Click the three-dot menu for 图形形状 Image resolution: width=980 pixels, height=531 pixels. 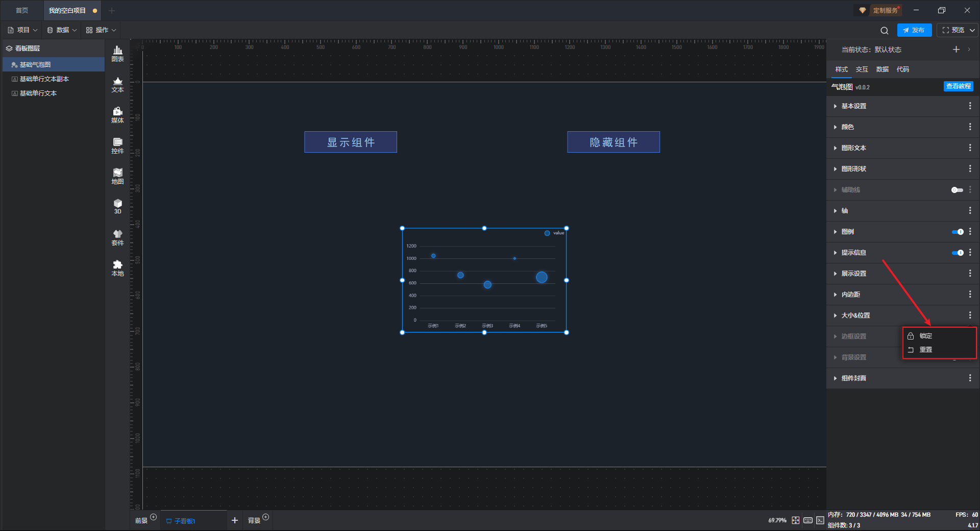[x=970, y=169]
